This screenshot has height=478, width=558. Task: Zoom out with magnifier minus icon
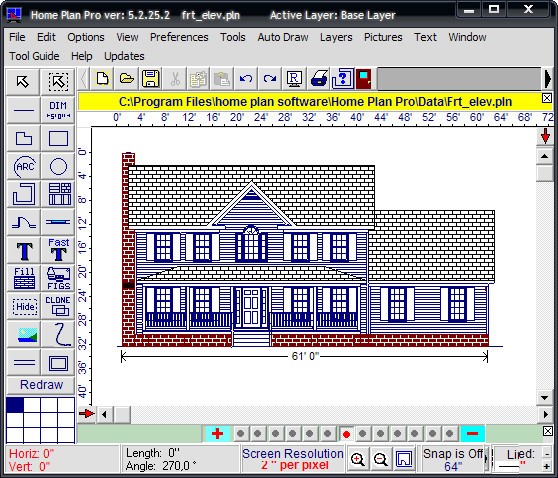pyautogui.click(x=381, y=459)
